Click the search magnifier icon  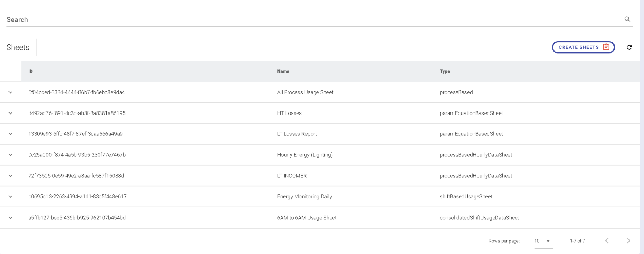(x=627, y=19)
